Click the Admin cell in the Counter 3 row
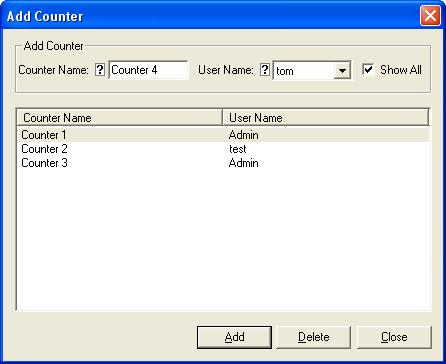Image resolution: width=446 pixels, height=364 pixels. pos(244,163)
